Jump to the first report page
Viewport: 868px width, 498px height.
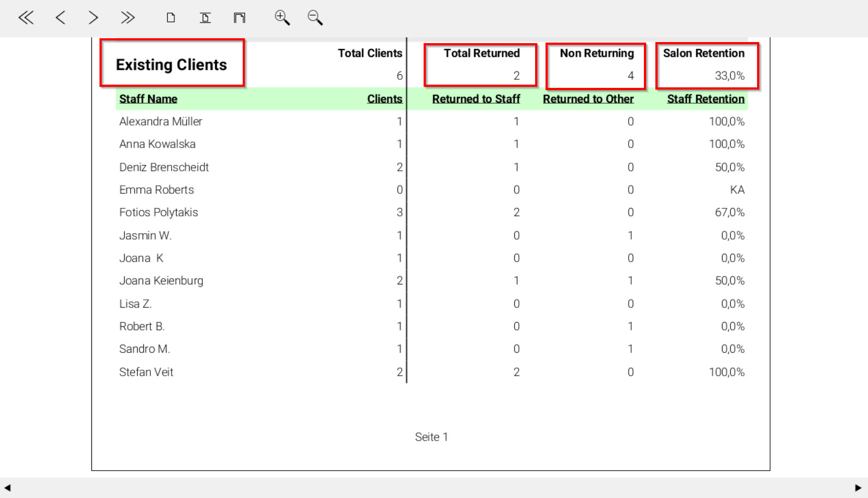pos(26,18)
